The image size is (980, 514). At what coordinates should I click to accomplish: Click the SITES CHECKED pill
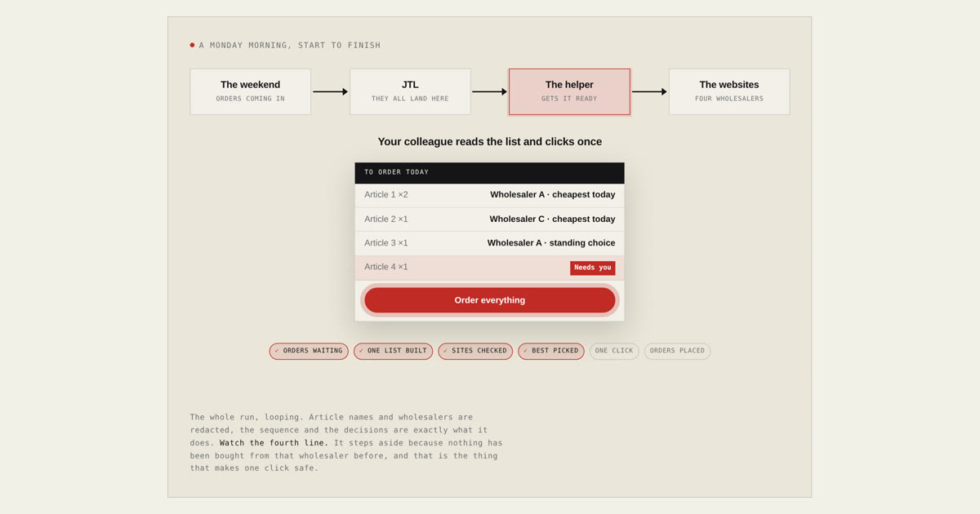(x=475, y=351)
